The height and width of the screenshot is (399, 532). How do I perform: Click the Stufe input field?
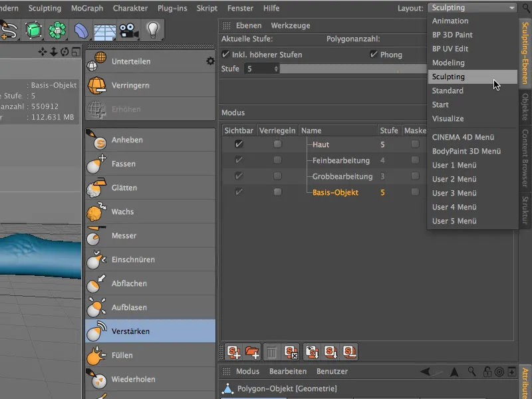tap(259, 69)
